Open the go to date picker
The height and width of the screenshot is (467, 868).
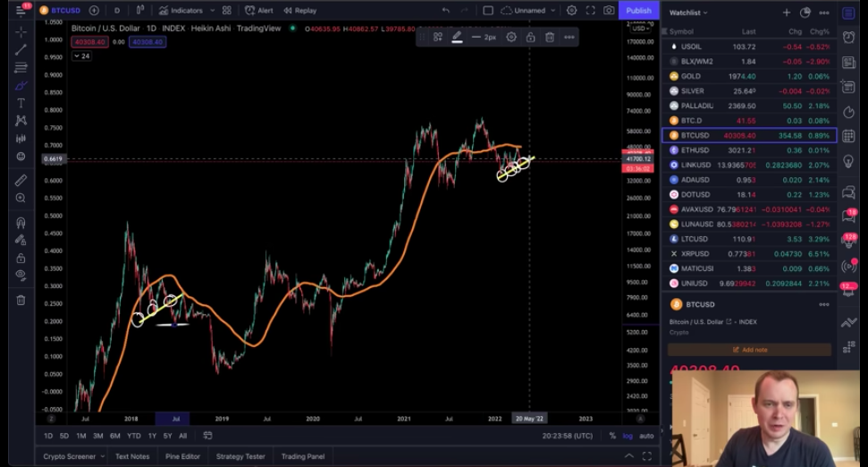click(x=207, y=436)
